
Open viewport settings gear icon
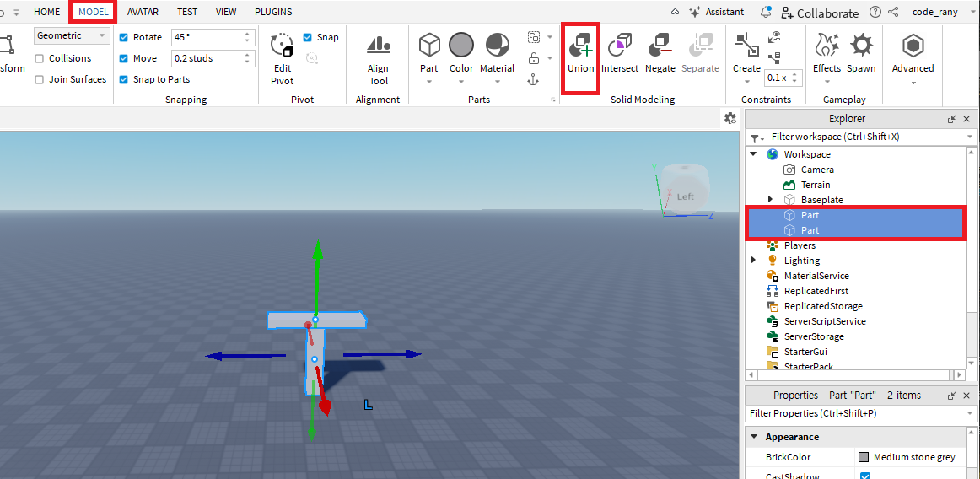[730, 118]
